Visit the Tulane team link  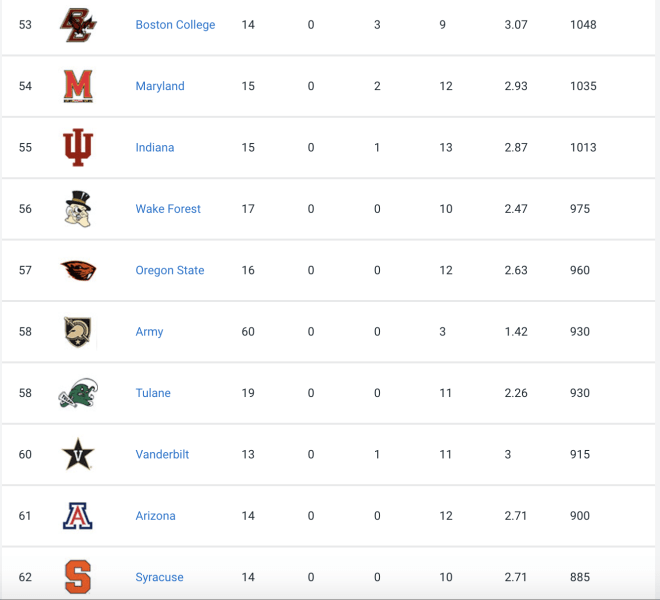[x=153, y=393]
